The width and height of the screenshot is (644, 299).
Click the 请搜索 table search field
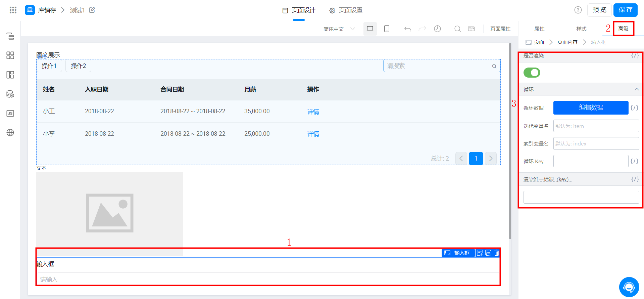pos(442,66)
